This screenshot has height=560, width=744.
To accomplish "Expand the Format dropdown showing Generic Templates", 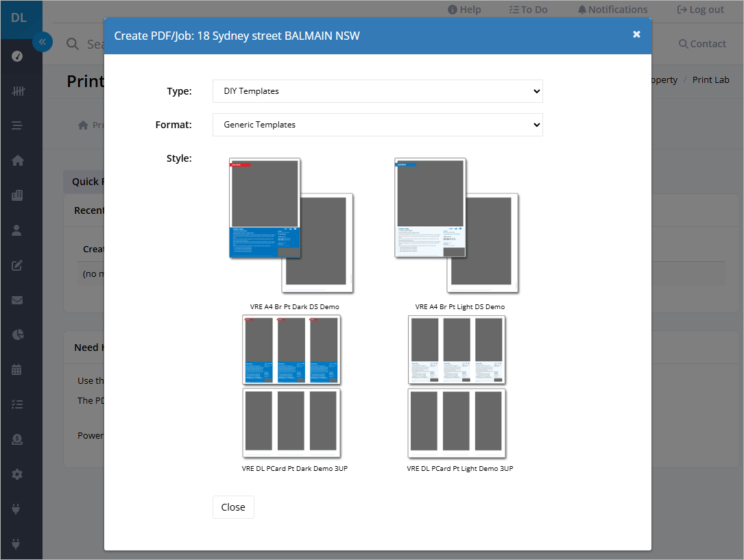I will click(x=378, y=125).
